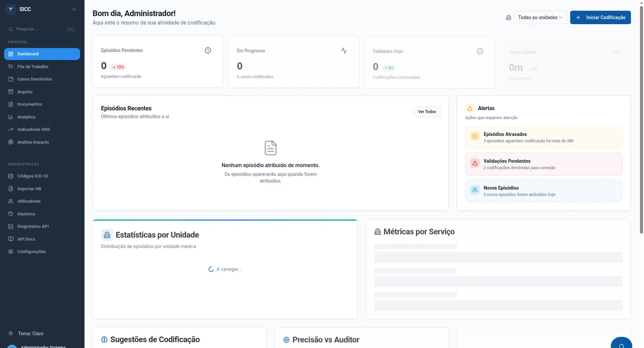Click the Configurações gear icon
This screenshot has width=644, height=348.
point(11,252)
